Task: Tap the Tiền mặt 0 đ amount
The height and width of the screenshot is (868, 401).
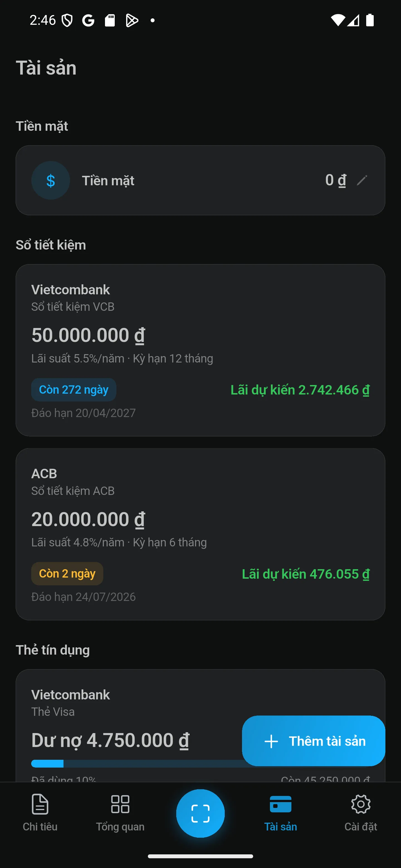Action: (336, 180)
